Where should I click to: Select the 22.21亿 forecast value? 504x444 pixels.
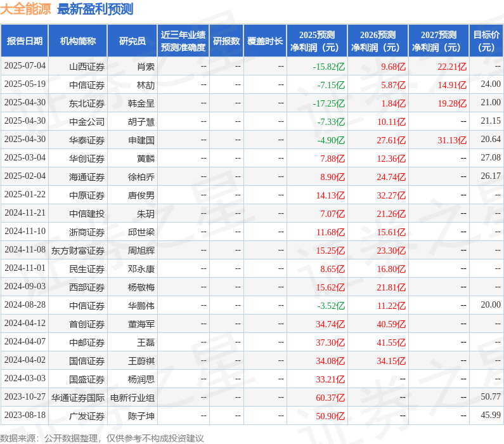click(452, 67)
